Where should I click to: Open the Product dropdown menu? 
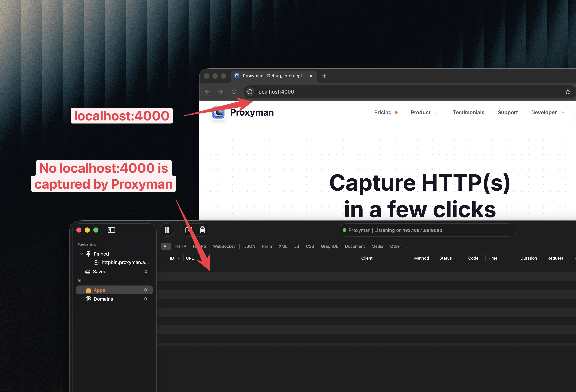coord(424,112)
